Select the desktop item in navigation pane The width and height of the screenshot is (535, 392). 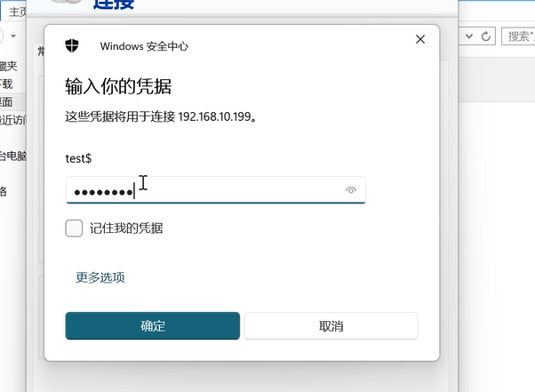pyautogui.click(x=7, y=102)
